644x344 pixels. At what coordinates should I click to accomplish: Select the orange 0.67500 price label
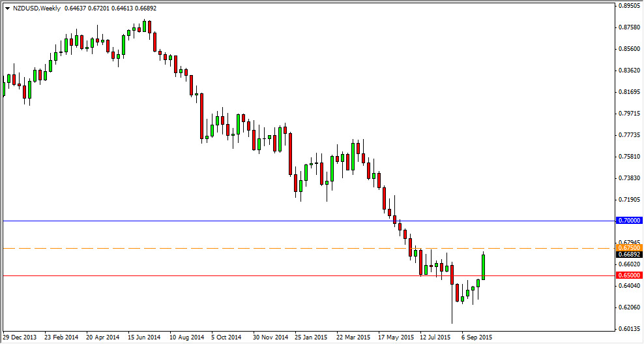pos(630,247)
